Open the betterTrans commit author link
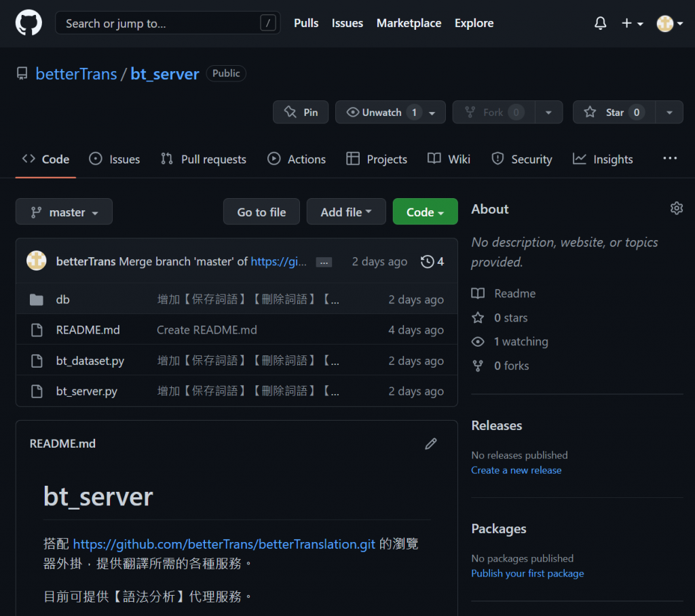695x616 pixels. point(86,261)
